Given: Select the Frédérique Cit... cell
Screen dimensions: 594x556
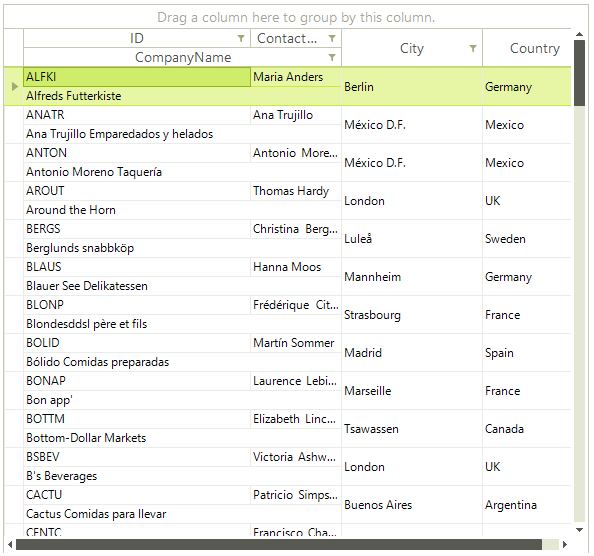Looking at the screenshot, I should click(x=296, y=305).
